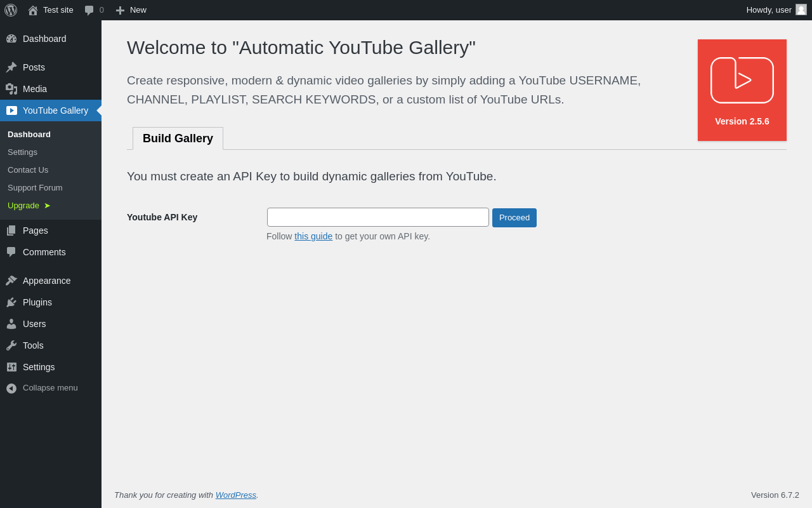Image resolution: width=812 pixels, height=508 pixels.
Task: Open Howdy, user account menu
Action: click(x=776, y=10)
